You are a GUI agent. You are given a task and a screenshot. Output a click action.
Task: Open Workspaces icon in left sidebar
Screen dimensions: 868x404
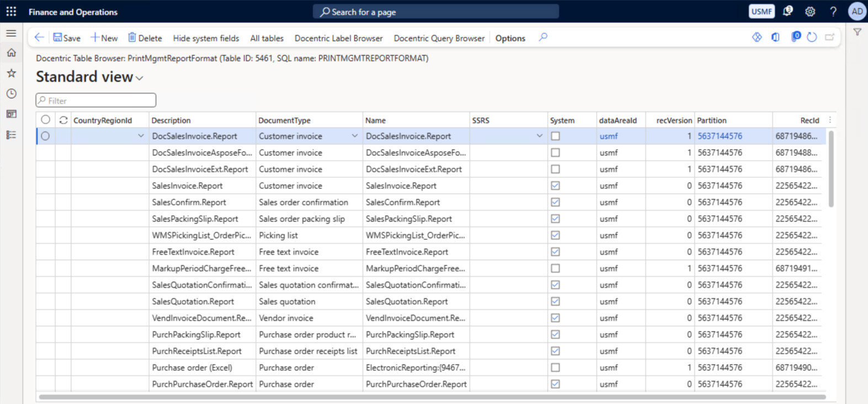click(11, 114)
